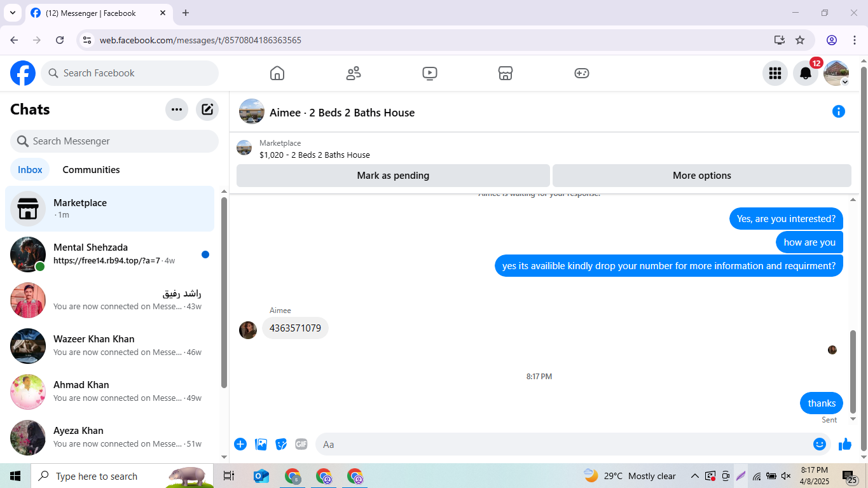The width and height of the screenshot is (868, 488).
Task: Click the chat list scrollbar
Action: pos(224,293)
